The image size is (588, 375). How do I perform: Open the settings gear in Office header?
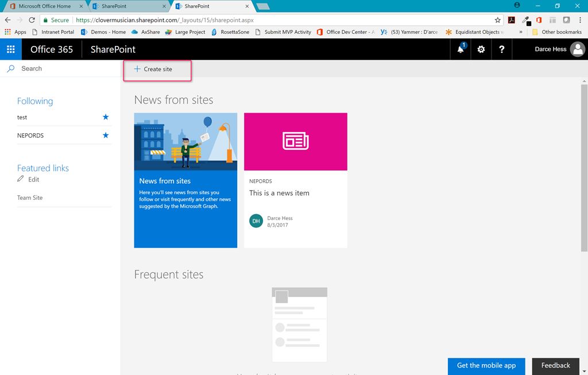481,49
